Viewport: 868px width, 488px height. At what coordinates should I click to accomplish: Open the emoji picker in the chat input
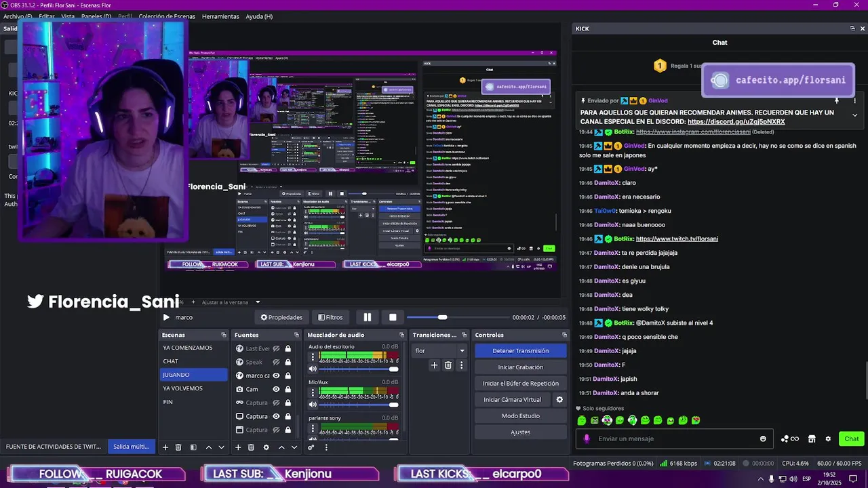pyautogui.click(x=763, y=439)
